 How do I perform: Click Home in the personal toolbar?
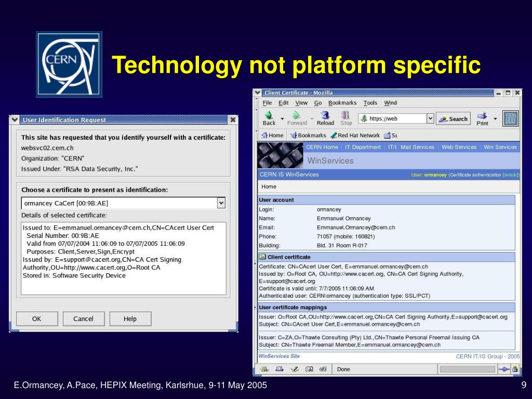(x=272, y=136)
